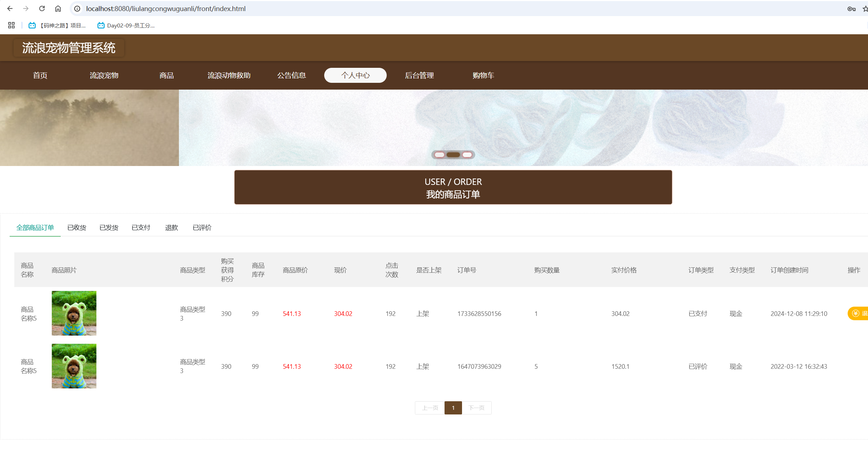
Task: Click the password key icon in address bar
Action: tap(851, 9)
